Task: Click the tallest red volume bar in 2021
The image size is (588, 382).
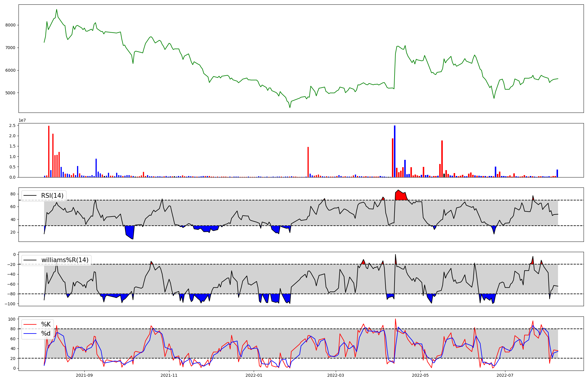Action: click(x=49, y=151)
